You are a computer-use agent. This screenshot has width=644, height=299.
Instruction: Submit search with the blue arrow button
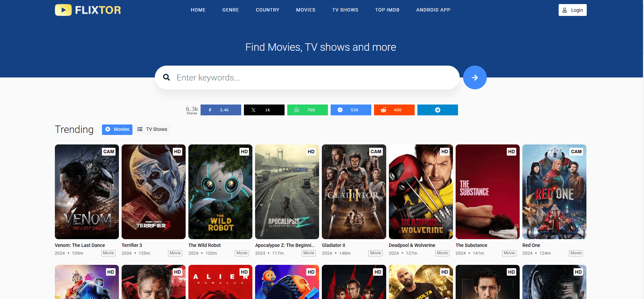tap(475, 77)
